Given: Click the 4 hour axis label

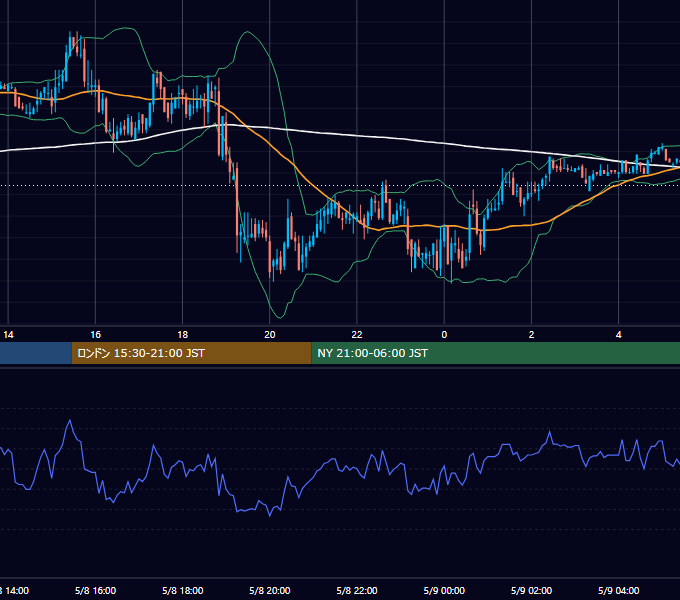Looking at the screenshot, I should [x=618, y=335].
